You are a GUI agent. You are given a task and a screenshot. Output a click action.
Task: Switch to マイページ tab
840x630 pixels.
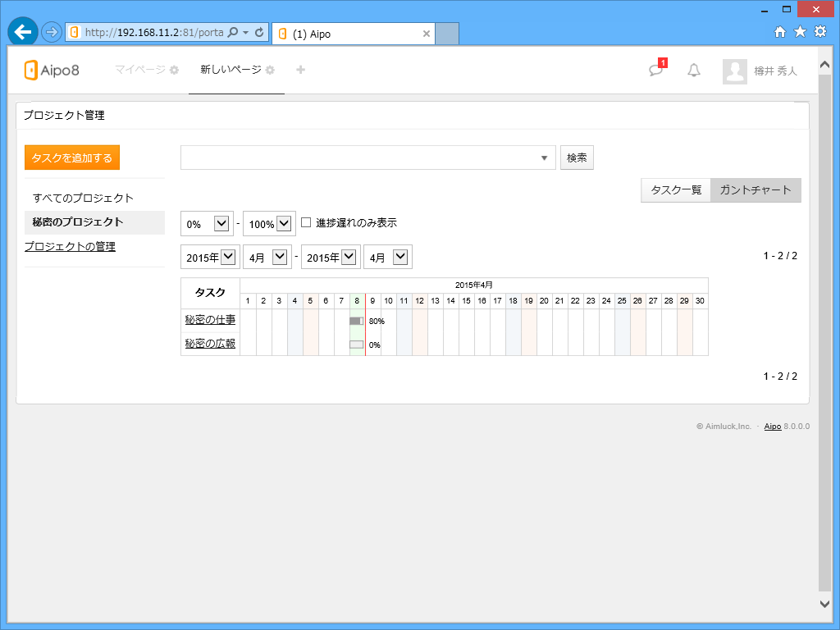139,70
